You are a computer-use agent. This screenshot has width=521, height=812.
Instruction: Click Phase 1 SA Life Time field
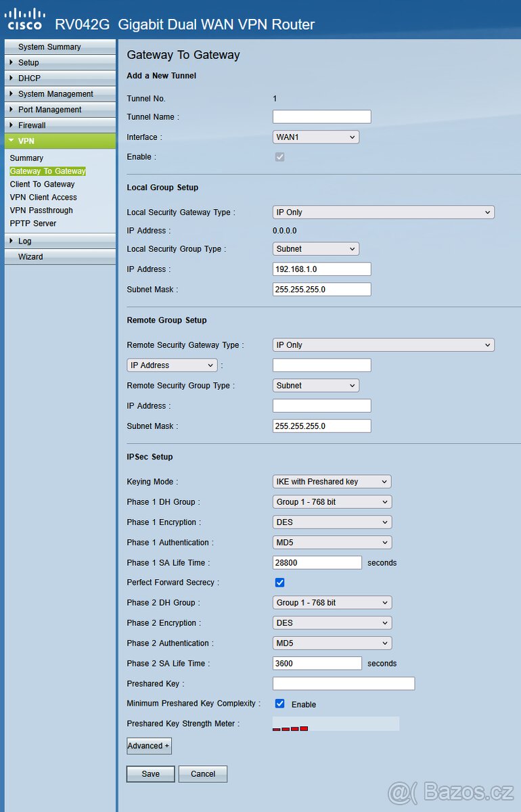tap(317, 562)
